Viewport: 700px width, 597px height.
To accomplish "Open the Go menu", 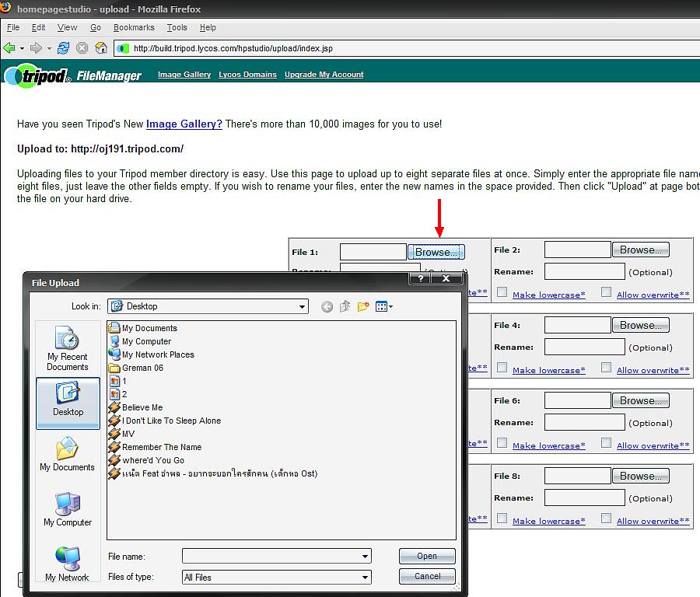I will (x=96, y=28).
